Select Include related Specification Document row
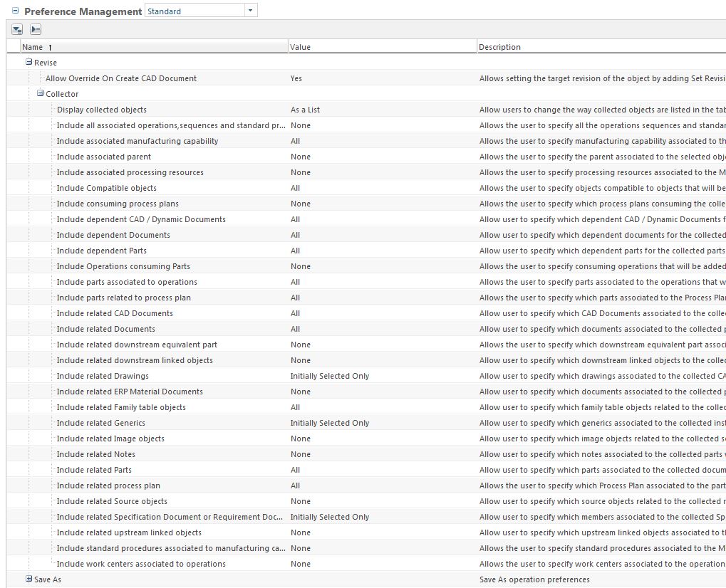Image resolution: width=726 pixels, height=588 pixels. coord(170,518)
